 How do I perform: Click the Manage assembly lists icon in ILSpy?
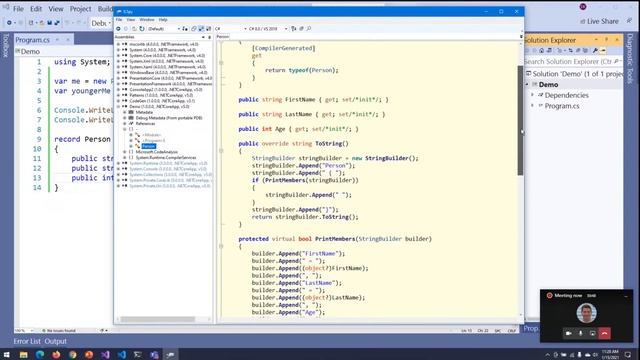(x=185, y=29)
